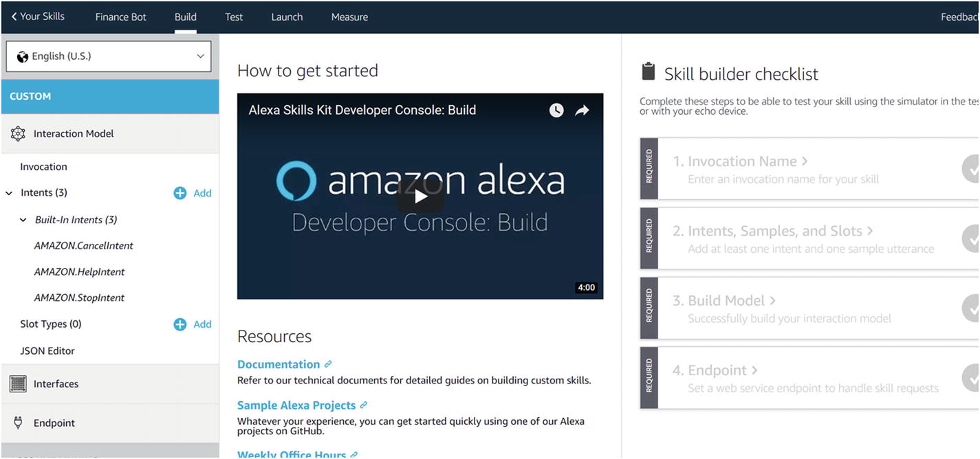The image size is (980, 459).
Task: Open AMAZON.StopIntent
Action: (79, 298)
